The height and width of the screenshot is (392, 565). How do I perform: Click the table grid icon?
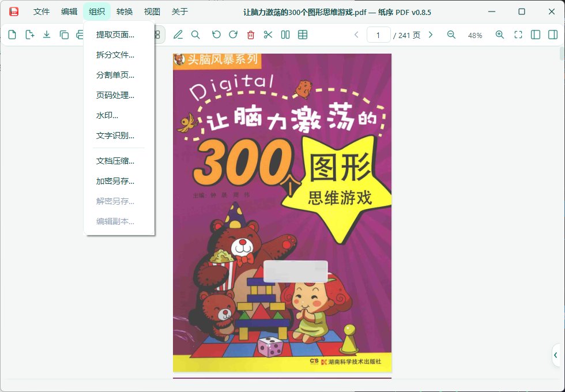click(303, 35)
